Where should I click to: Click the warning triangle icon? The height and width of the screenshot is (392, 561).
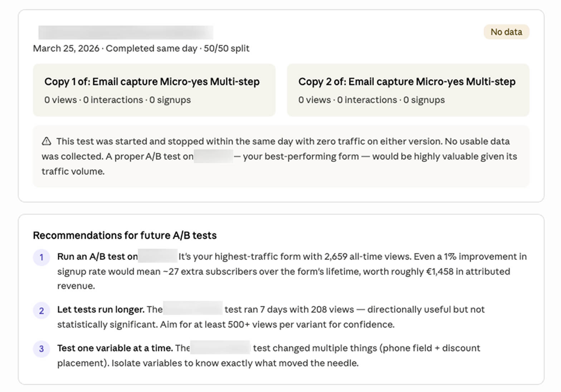point(47,141)
